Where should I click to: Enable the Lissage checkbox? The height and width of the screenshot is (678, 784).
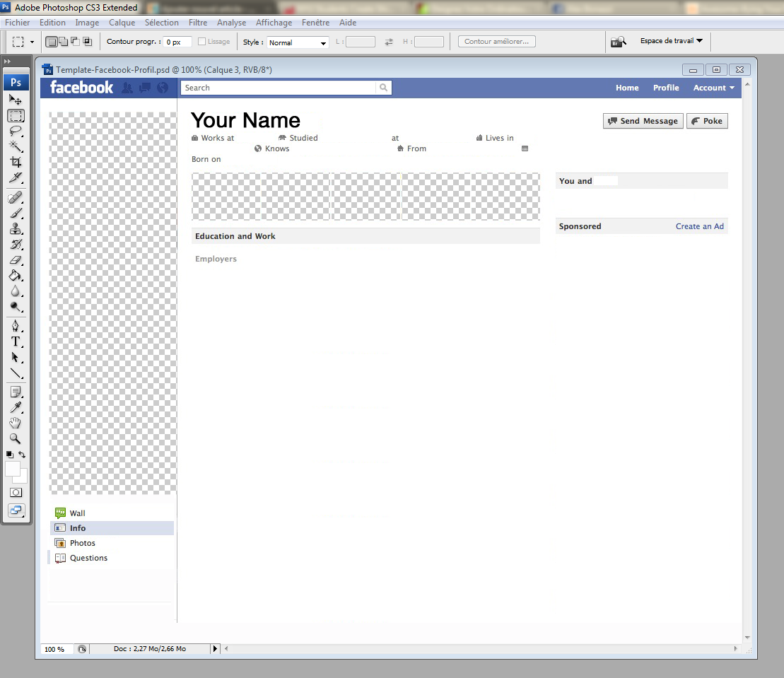pyautogui.click(x=202, y=42)
